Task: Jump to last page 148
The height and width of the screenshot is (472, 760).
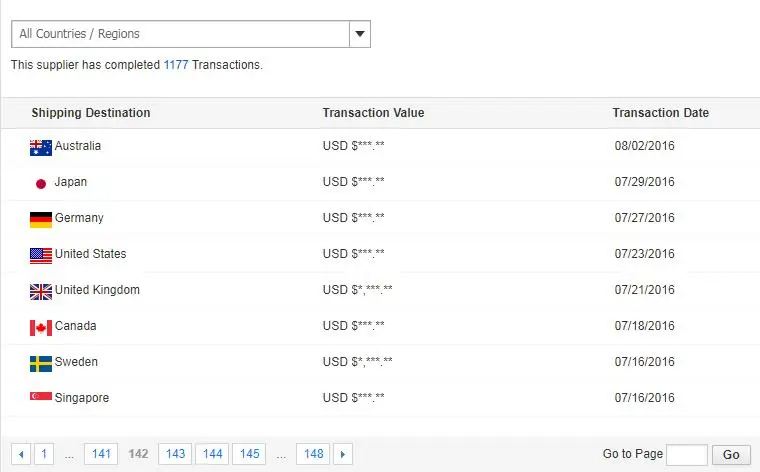Action: [x=313, y=454]
